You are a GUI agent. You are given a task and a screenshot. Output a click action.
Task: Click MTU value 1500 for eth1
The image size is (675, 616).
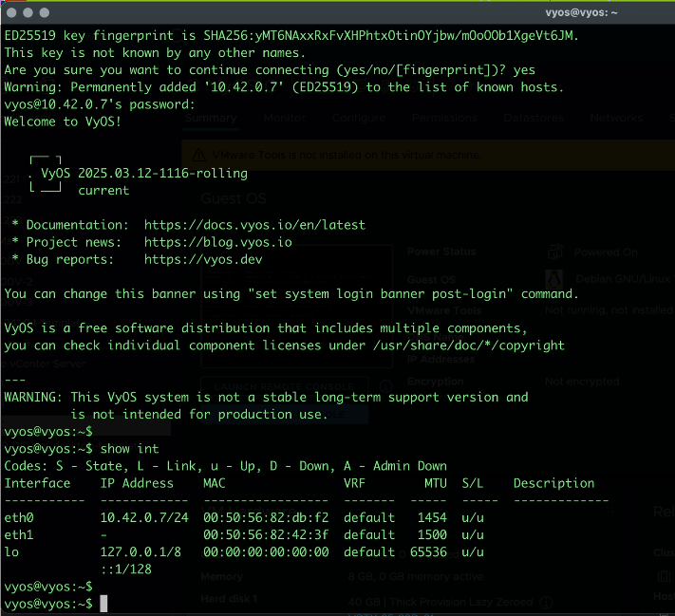coord(432,535)
